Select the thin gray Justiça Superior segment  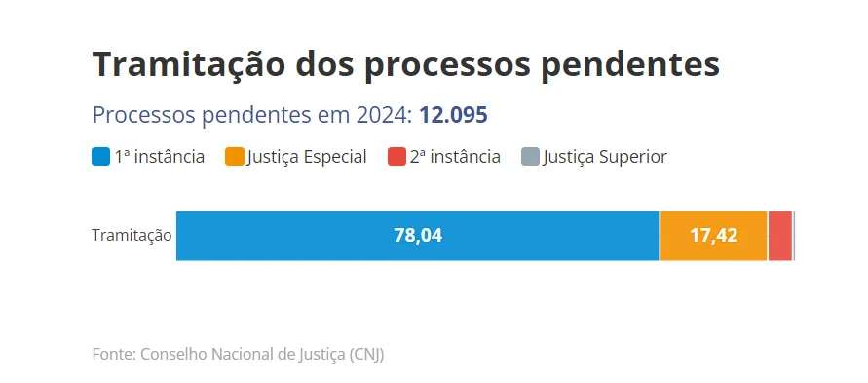pyautogui.click(x=794, y=236)
